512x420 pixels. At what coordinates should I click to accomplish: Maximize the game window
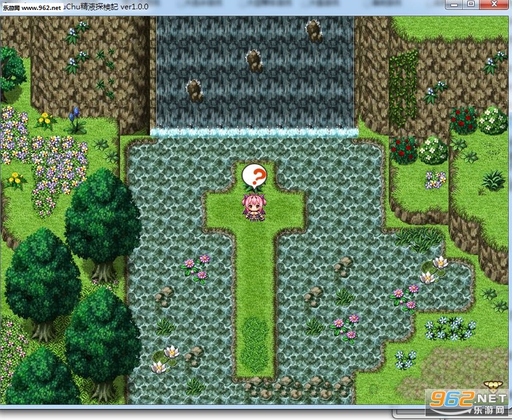471,4
